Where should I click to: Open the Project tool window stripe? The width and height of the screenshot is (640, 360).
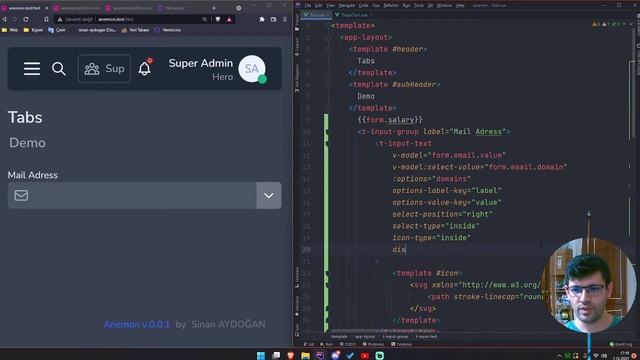click(x=297, y=22)
